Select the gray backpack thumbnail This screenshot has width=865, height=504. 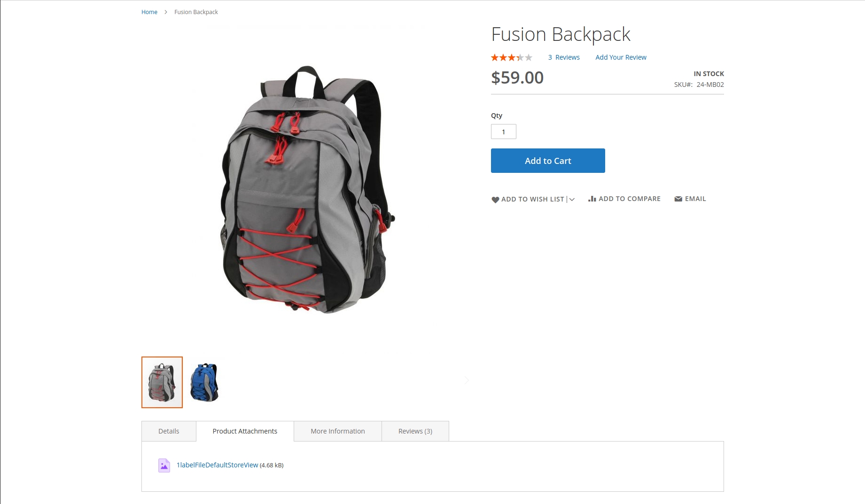click(x=162, y=382)
